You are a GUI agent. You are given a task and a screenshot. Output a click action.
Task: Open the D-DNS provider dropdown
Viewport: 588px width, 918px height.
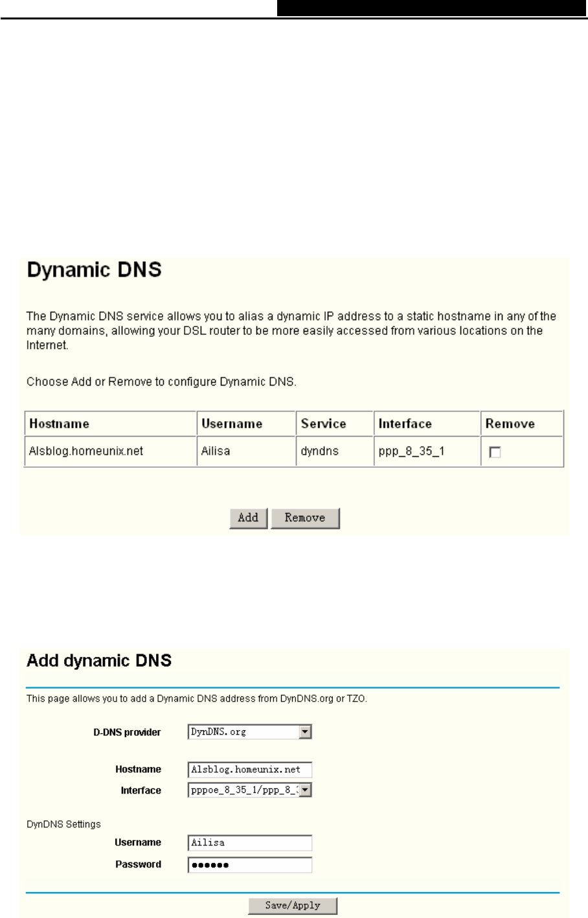(250, 732)
